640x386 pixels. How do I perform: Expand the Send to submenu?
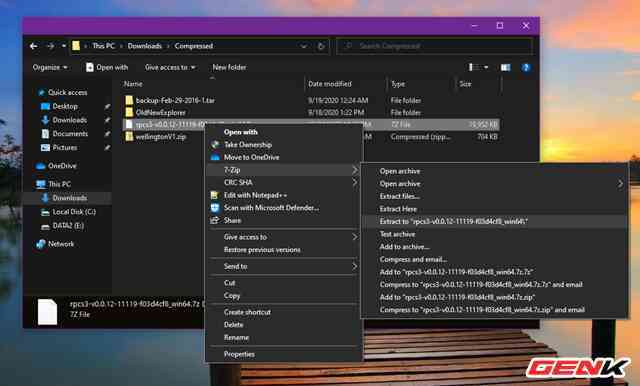click(x=284, y=266)
